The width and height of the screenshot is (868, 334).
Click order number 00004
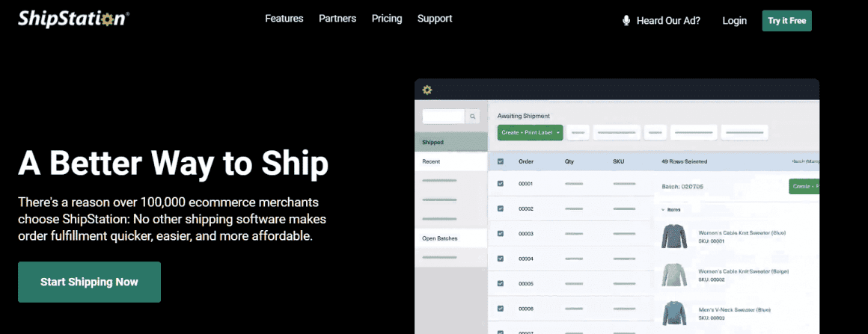(526, 259)
